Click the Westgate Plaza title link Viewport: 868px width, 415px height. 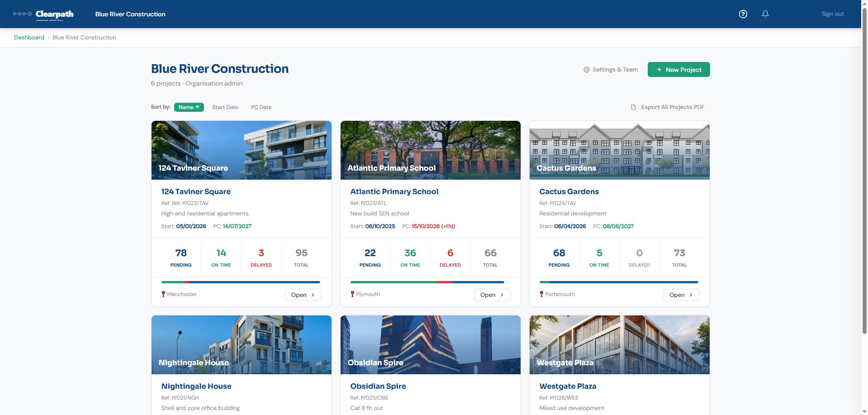(x=568, y=386)
